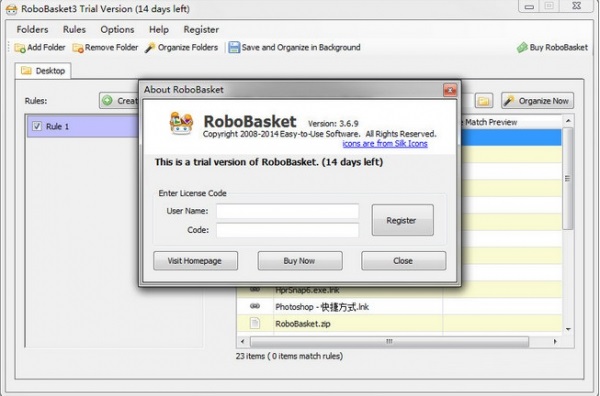Image resolution: width=600 pixels, height=396 pixels.
Task: Click the Add Folder toolbar icon
Action: click(x=20, y=48)
